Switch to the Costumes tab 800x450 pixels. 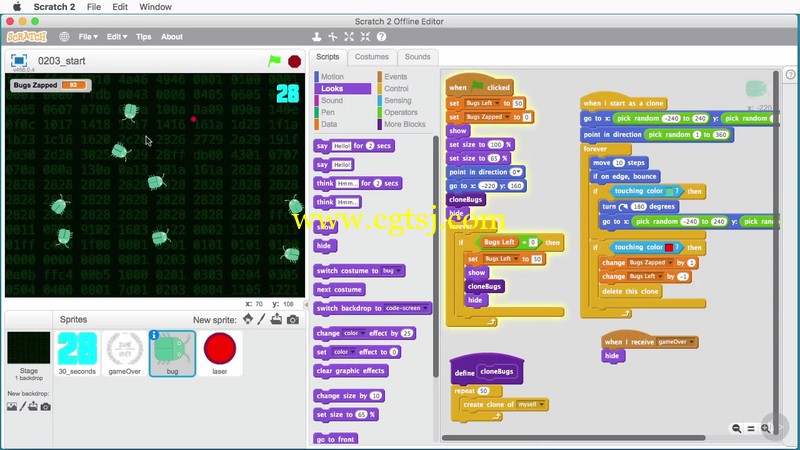tap(371, 57)
